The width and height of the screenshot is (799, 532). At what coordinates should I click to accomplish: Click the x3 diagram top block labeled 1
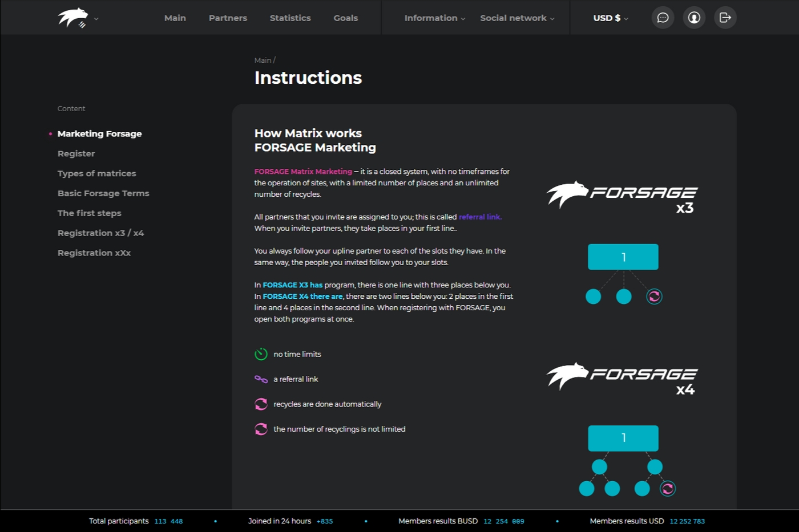[623, 257]
